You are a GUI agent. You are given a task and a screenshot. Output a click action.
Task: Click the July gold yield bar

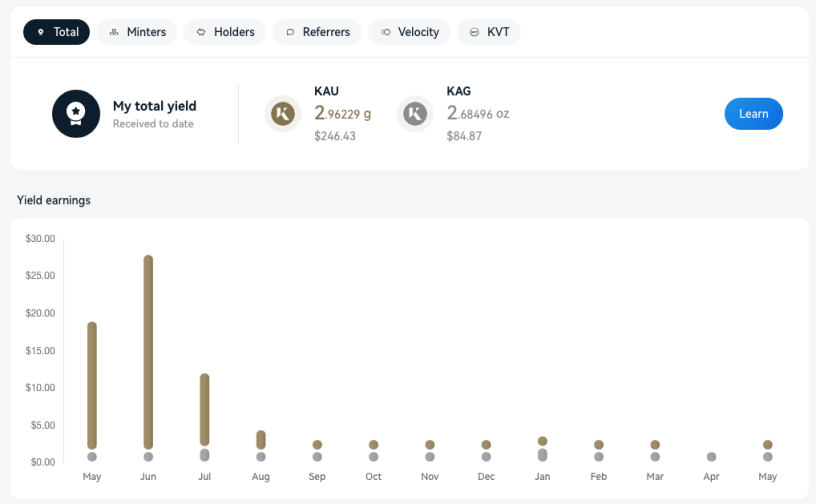point(205,410)
